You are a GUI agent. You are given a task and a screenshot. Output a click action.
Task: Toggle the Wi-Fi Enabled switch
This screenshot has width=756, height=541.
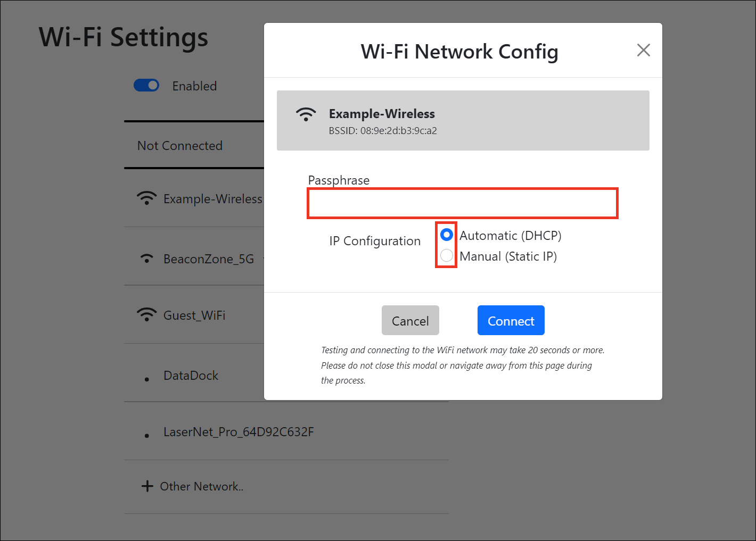(x=146, y=86)
